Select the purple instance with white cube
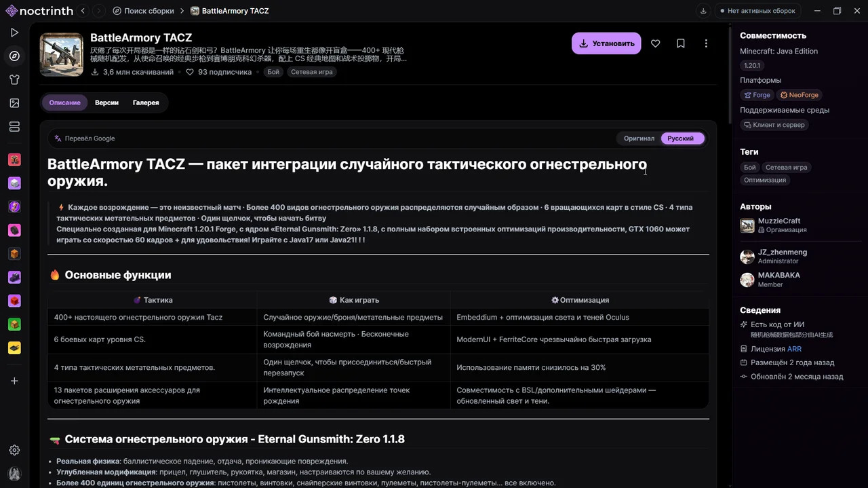This screenshot has width=868, height=488. click(x=14, y=183)
